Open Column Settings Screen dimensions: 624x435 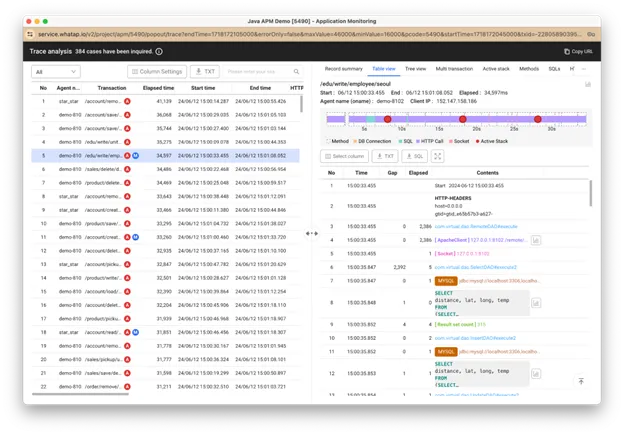157,72
